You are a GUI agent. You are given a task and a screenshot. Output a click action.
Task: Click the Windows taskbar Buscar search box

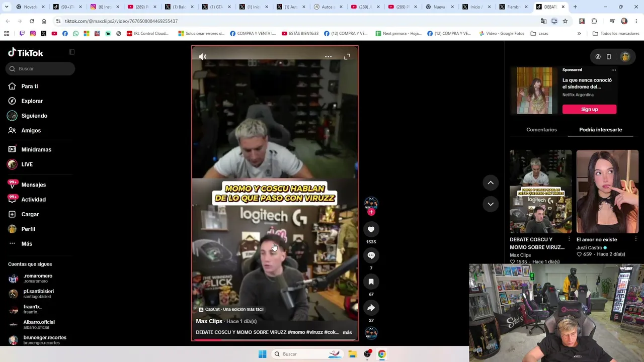tap(308, 354)
